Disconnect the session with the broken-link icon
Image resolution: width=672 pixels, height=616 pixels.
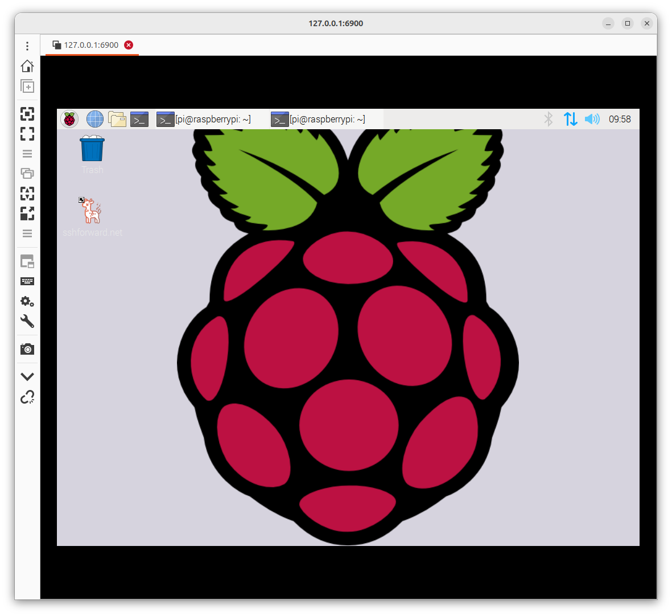click(x=27, y=397)
